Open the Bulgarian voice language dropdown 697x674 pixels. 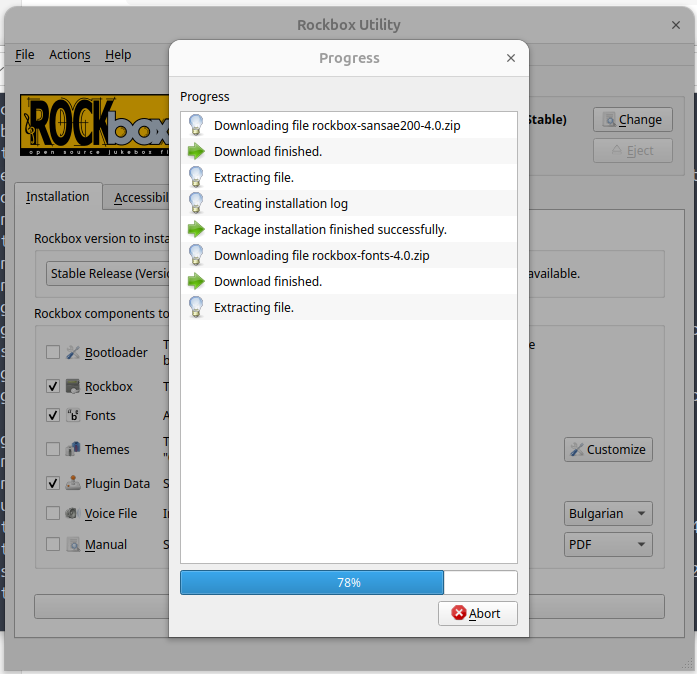tap(608, 514)
